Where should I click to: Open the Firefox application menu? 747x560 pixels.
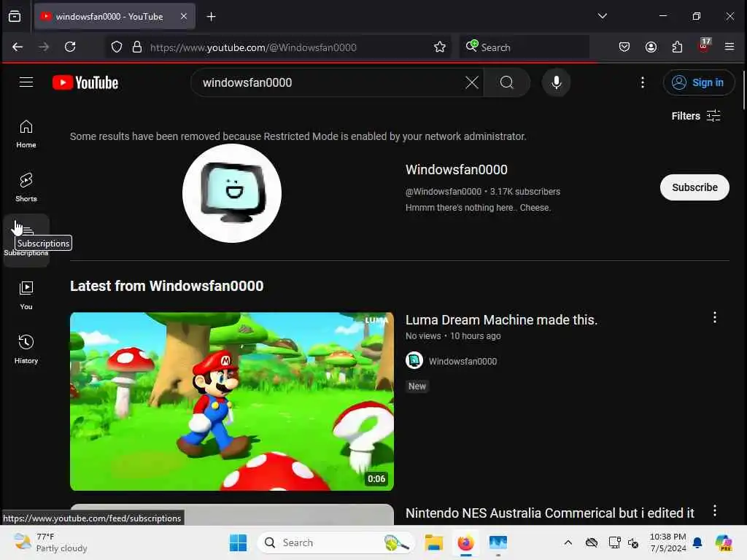(x=729, y=47)
